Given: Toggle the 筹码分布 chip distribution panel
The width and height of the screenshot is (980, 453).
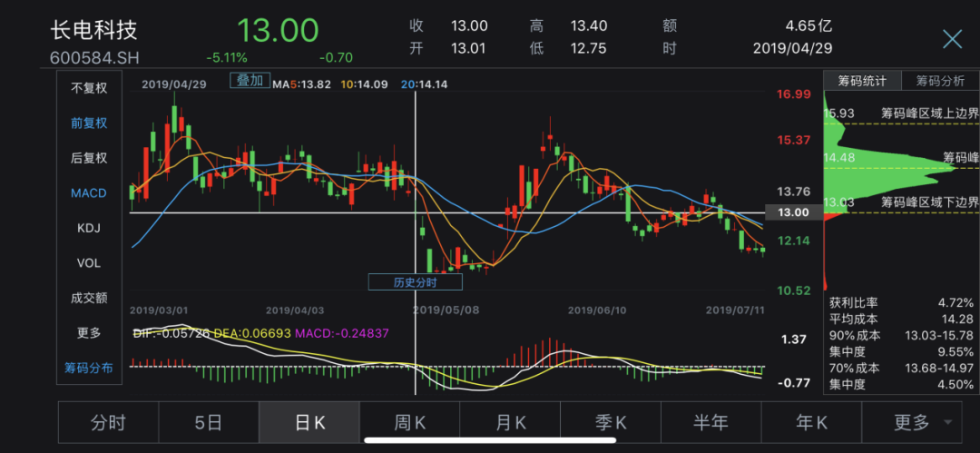Looking at the screenshot, I should point(89,368).
